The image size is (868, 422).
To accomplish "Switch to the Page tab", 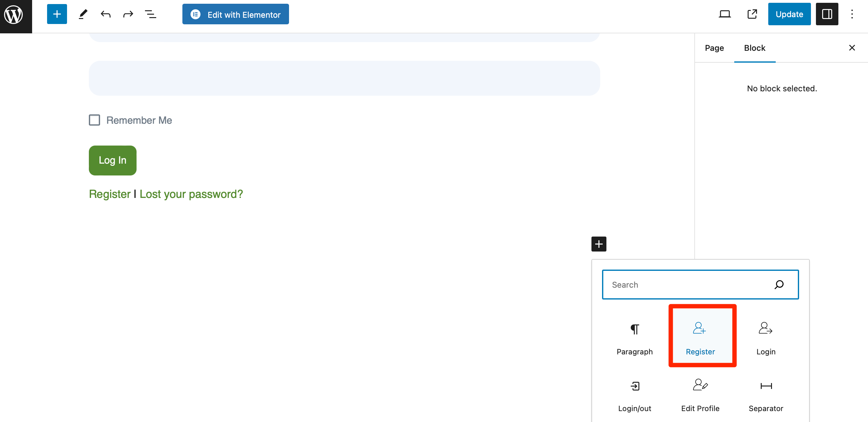I will coord(714,48).
